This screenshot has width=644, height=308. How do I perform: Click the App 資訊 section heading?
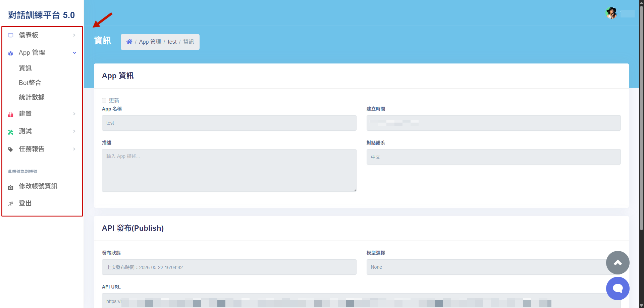118,76
